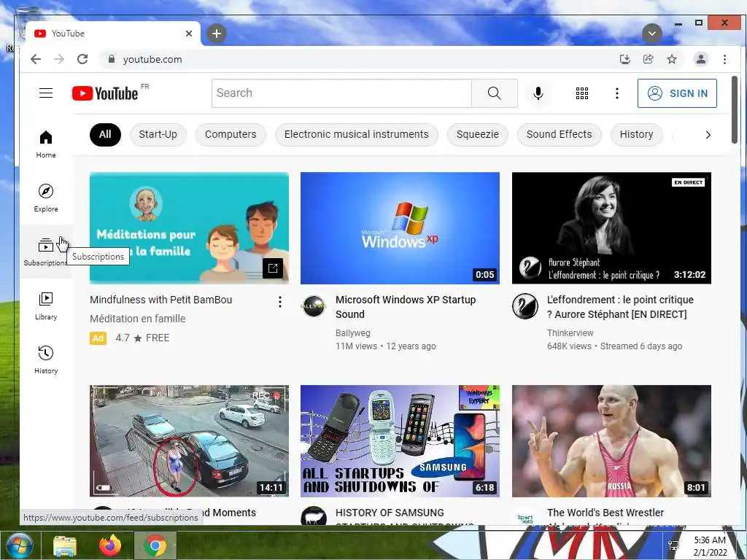Reload the YouTube page
The height and width of the screenshot is (560, 747).
(82, 59)
